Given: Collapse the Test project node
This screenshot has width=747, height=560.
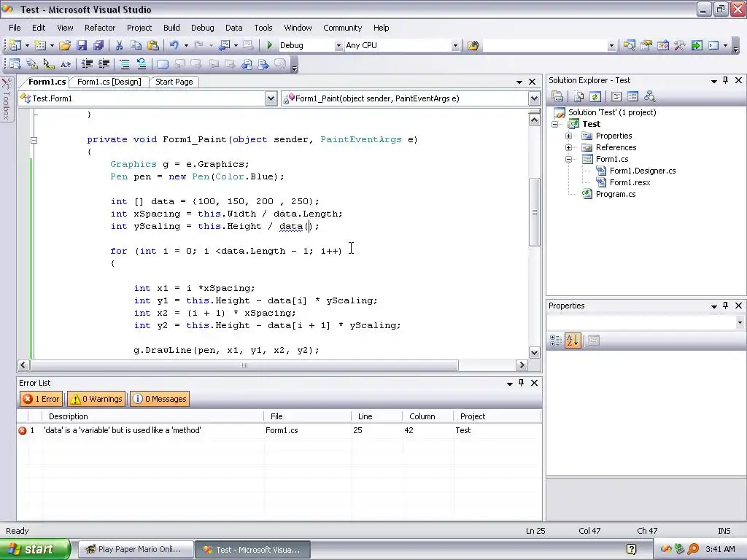Looking at the screenshot, I should point(554,124).
